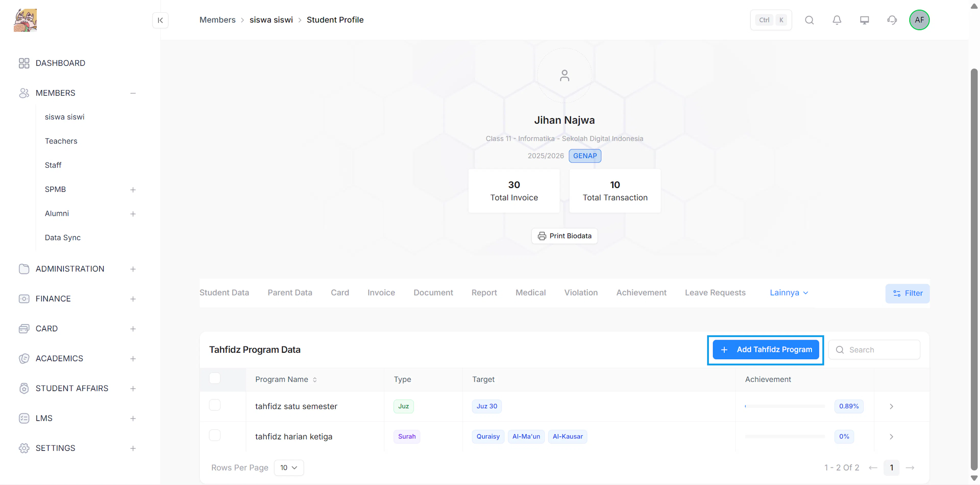Open Teachers in the sidebar
The width and height of the screenshot is (980, 485).
coord(61,141)
